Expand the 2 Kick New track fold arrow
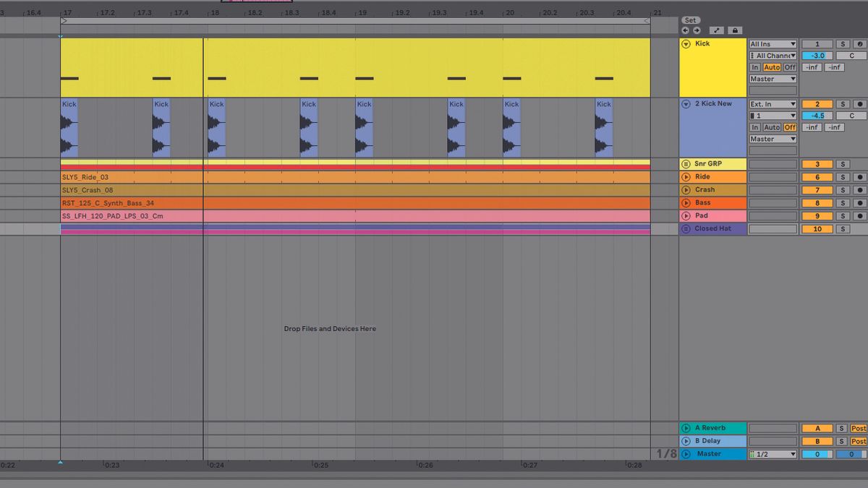This screenshot has height=488, width=868. click(x=686, y=103)
